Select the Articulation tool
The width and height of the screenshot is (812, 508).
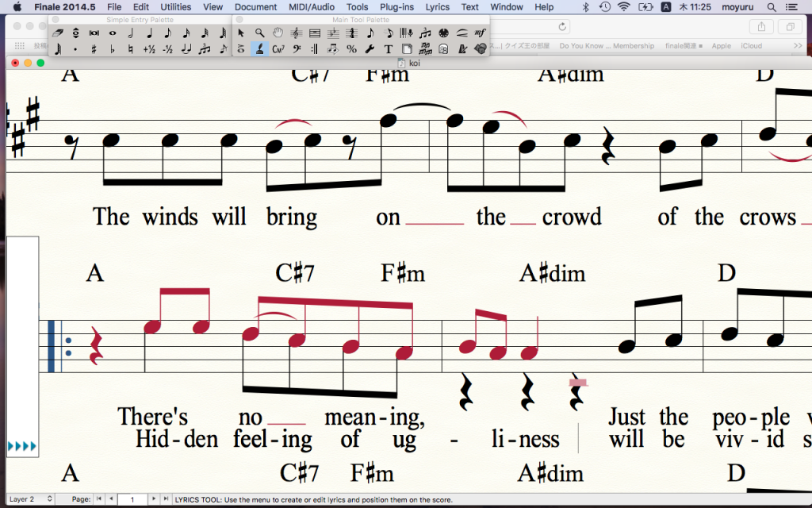coord(241,49)
